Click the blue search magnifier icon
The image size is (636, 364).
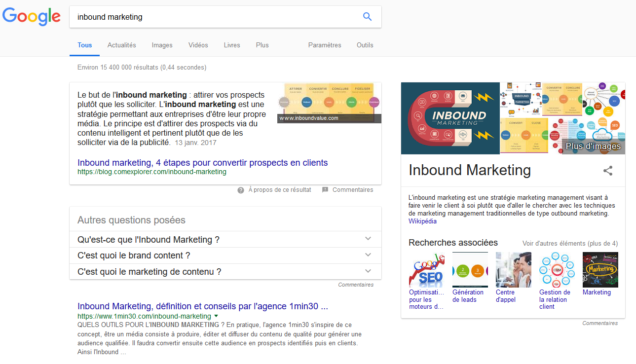click(367, 17)
